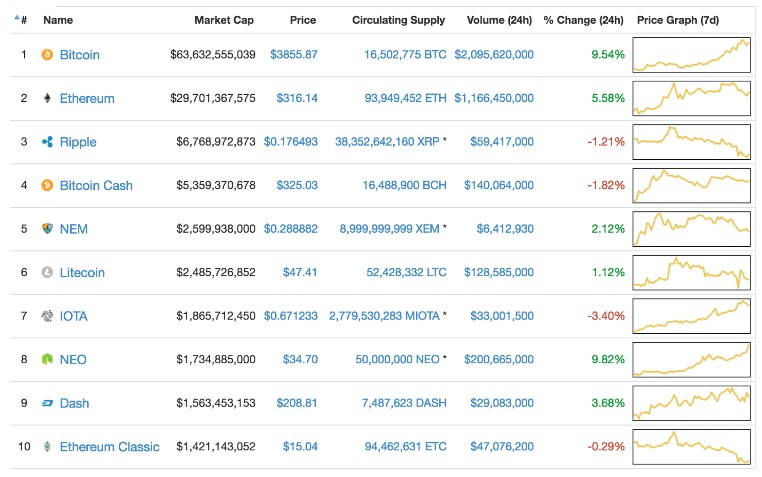Click Litecoin volume $128,585,000

point(499,272)
